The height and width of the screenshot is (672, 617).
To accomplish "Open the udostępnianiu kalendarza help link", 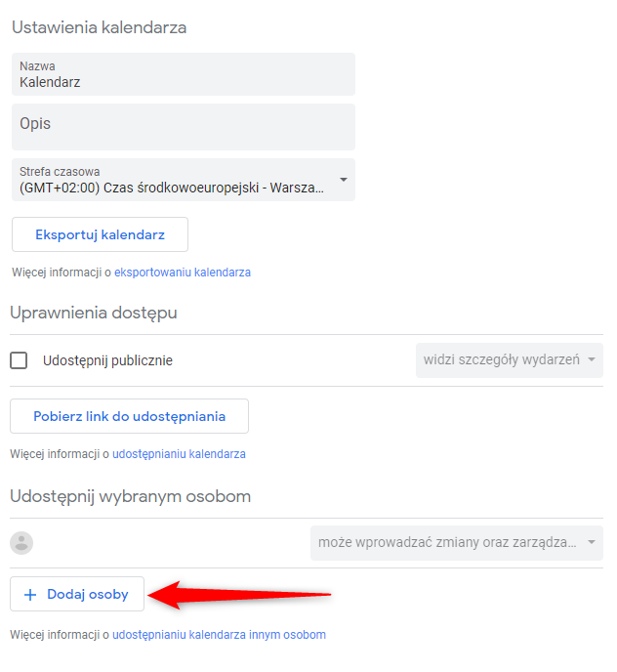I will (179, 454).
